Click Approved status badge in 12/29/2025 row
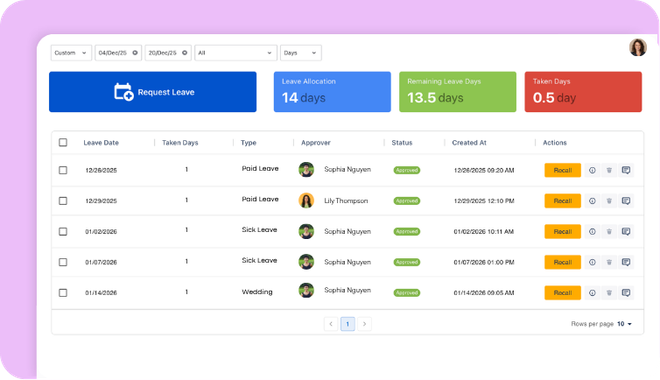Screen dimensions: 660x380 pos(407,201)
